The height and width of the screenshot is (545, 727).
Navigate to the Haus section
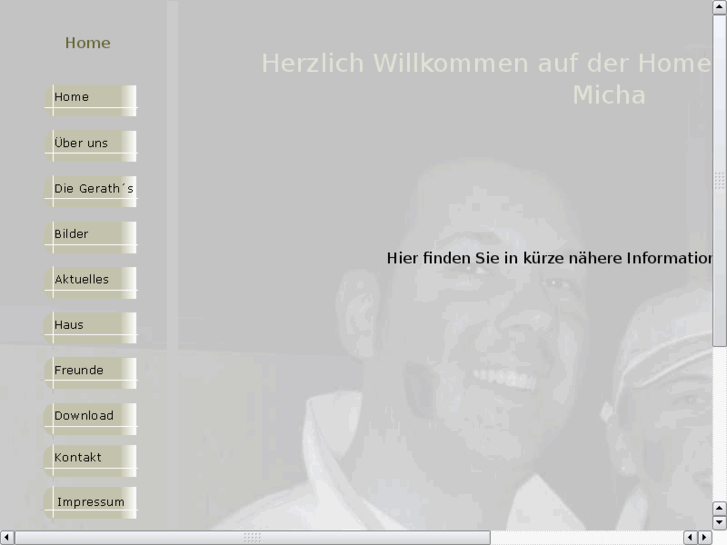click(90, 328)
